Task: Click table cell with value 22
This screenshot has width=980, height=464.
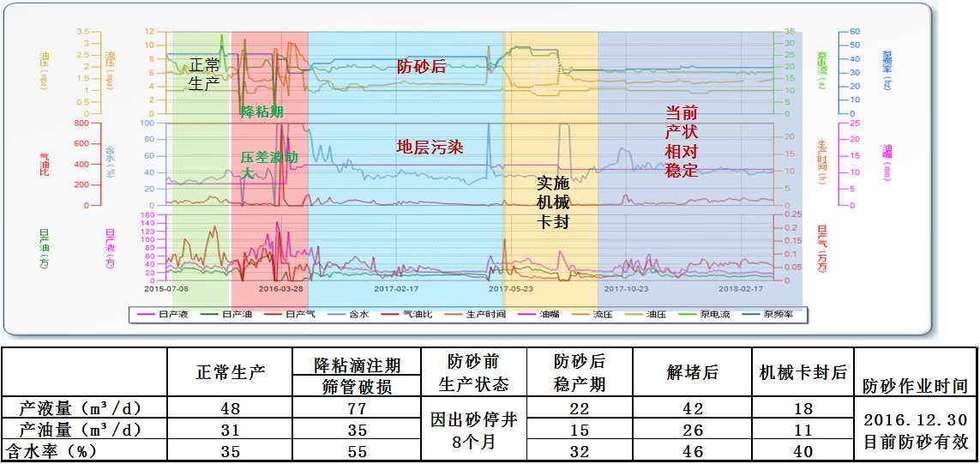Action: point(580,409)
